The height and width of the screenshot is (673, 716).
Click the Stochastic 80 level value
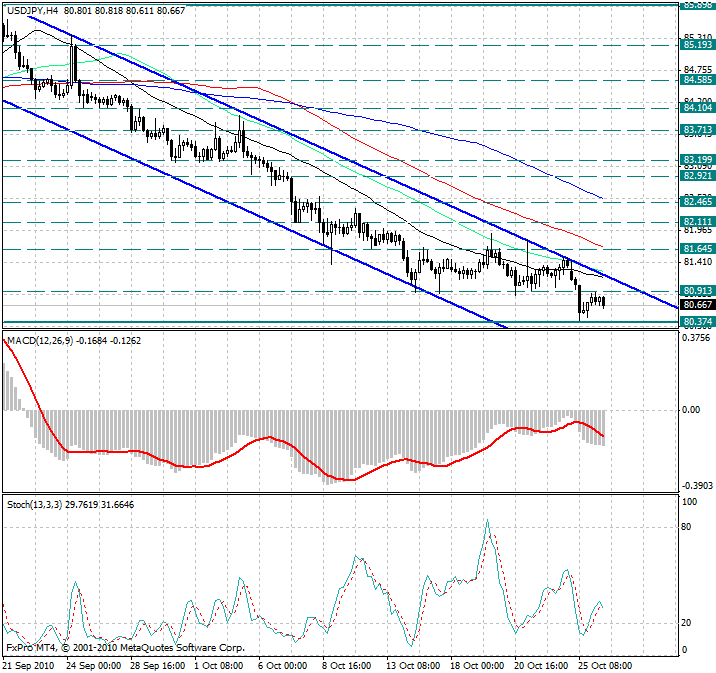[x=686, y=527]
